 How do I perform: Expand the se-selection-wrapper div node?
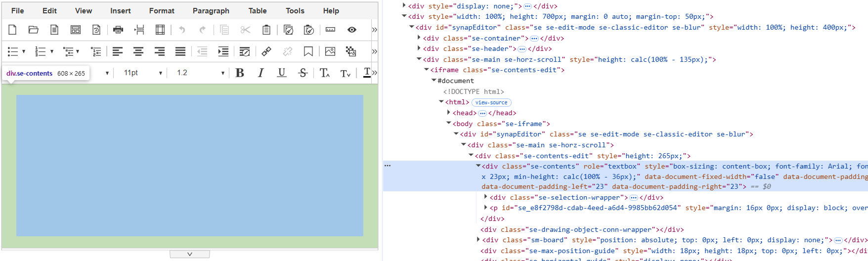click(x=485, y=197)
